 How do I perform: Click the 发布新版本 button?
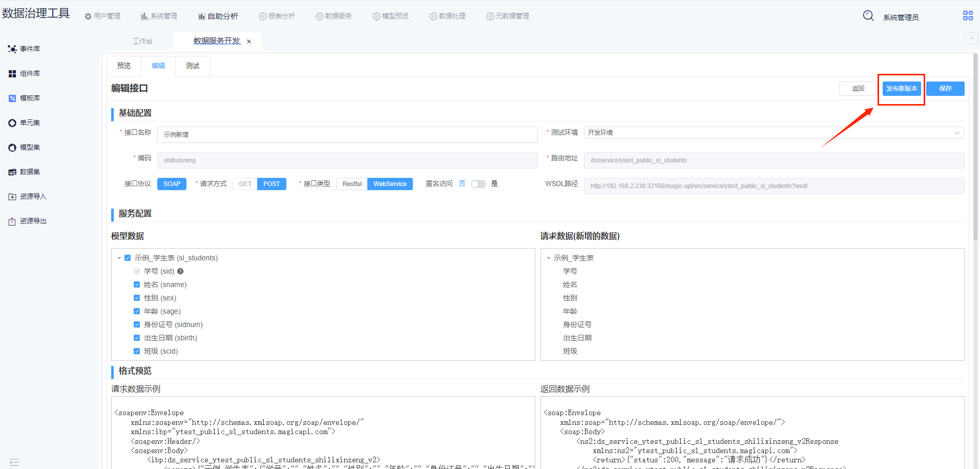click(x=901, y=89)
